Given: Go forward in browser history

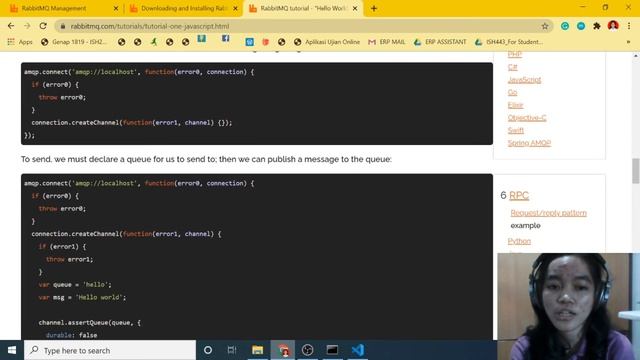Looking at the screenshot, I should (27, 26).
